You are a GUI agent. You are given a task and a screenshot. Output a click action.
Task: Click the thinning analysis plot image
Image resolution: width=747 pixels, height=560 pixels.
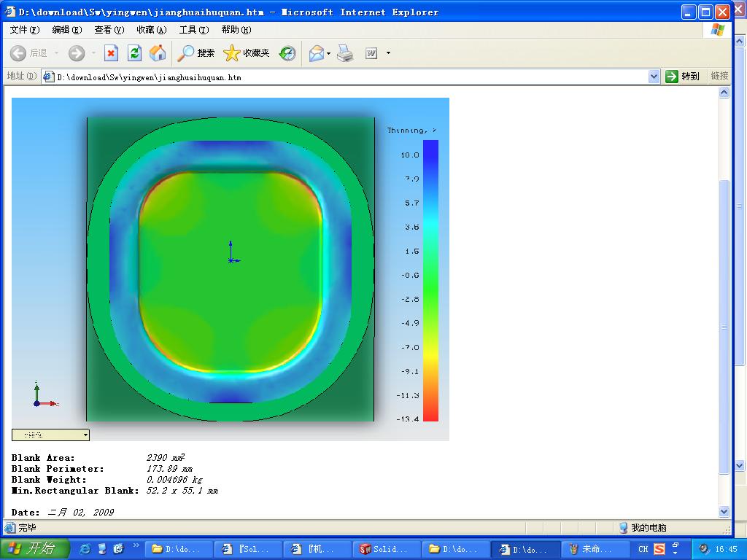pyautogui.click(x=230, y=270)
